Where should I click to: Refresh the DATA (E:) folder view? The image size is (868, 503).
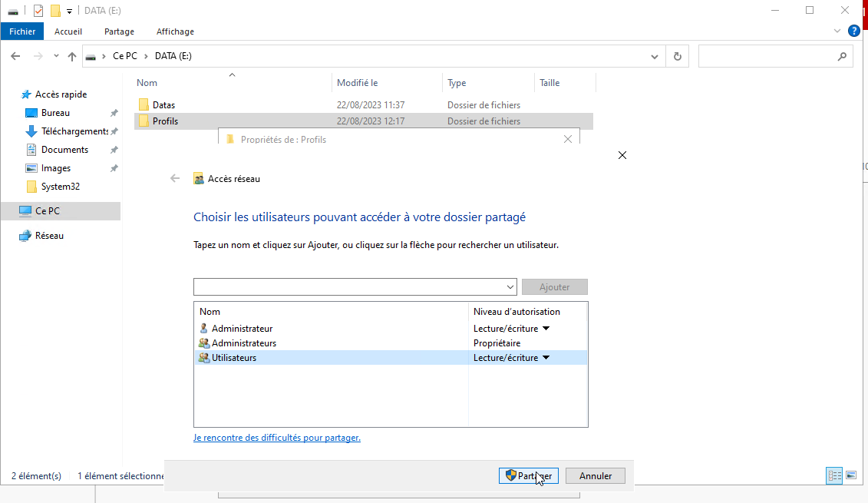pos(677,56)
